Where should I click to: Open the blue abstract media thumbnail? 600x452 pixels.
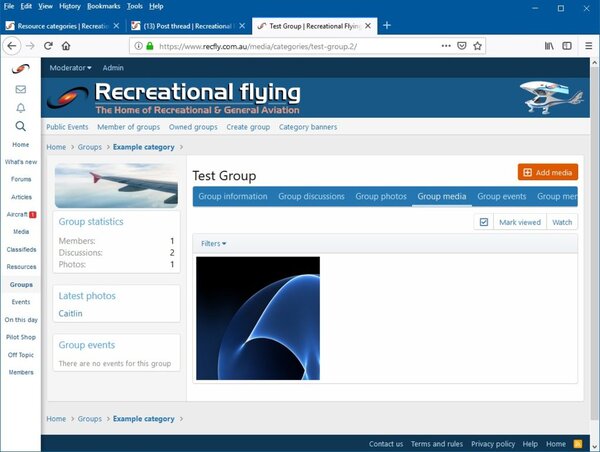pos(258,318)
